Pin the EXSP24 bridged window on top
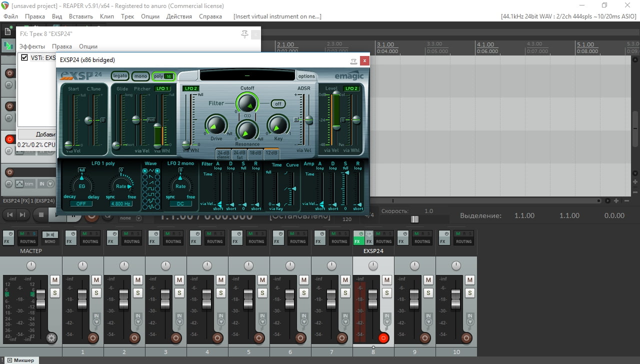 (x=353, y=60)
